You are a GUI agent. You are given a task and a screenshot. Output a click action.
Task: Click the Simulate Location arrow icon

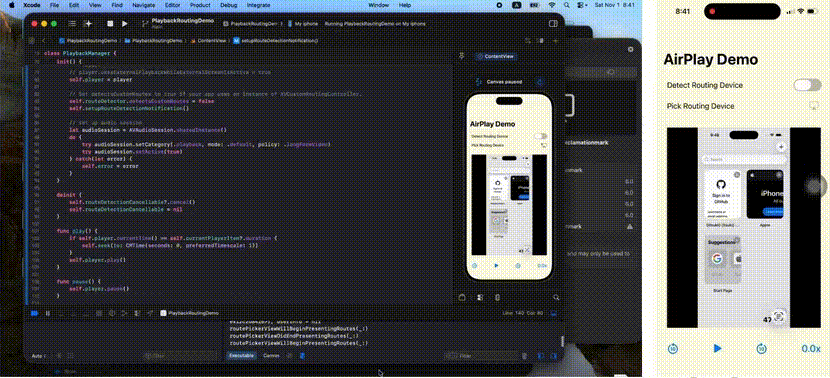(149, 313)
